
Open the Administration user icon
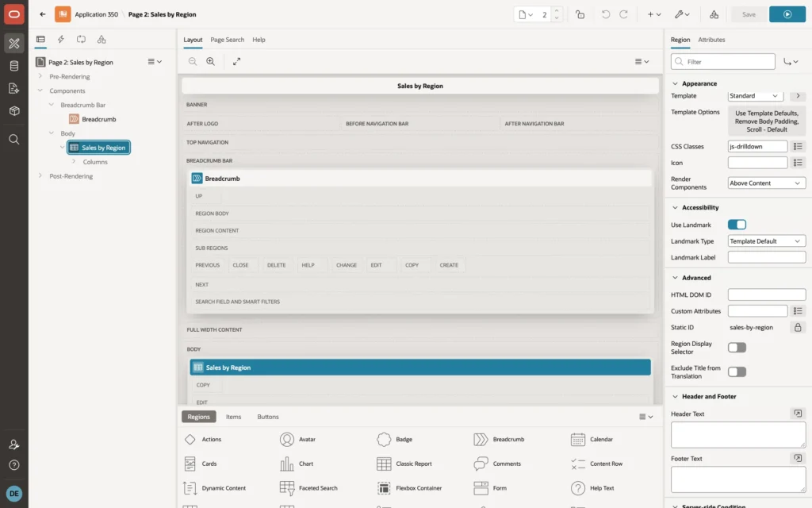(x=14, y=444)
